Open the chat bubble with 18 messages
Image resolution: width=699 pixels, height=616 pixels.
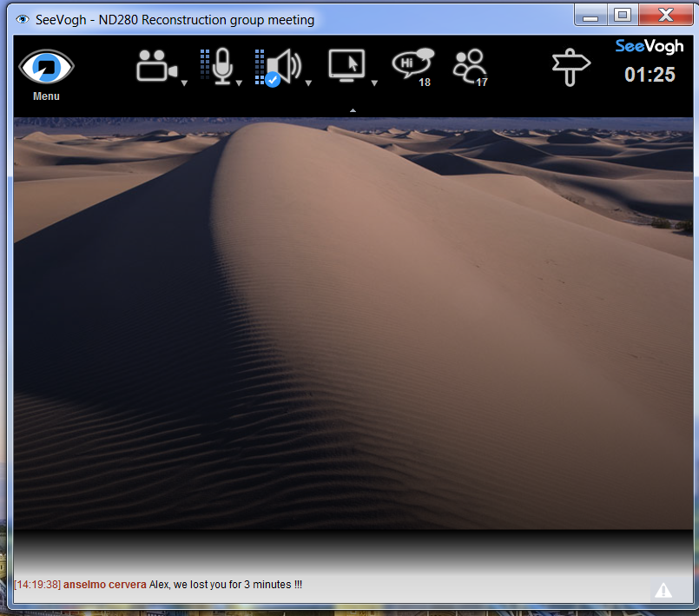pos(410,65)
